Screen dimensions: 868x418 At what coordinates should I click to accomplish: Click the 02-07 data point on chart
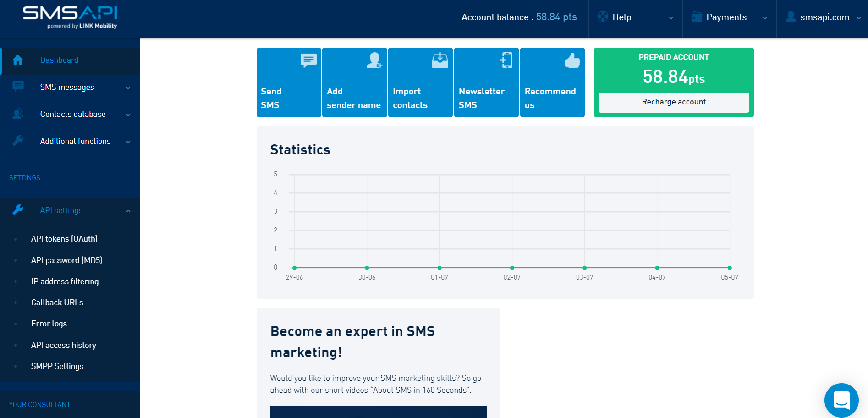512,268
